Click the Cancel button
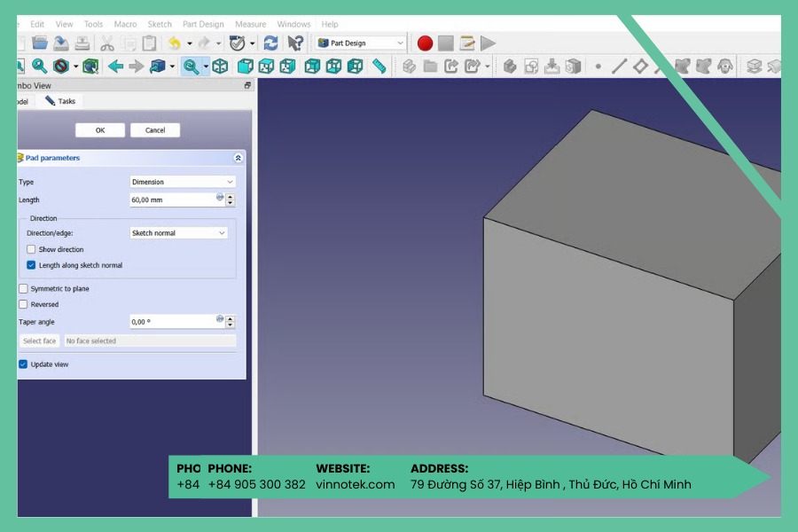The height and width of the screenshot is (532, 798). (x=155, y=130)
